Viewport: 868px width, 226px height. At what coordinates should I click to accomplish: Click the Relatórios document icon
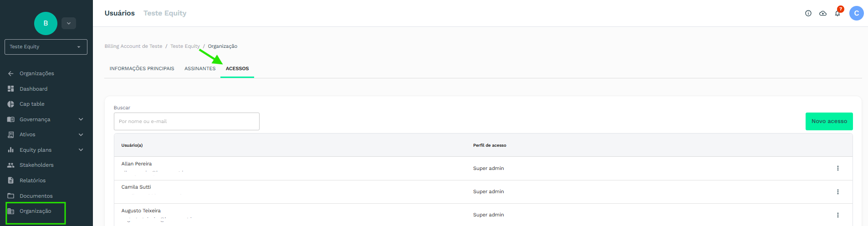pos(11,180)
